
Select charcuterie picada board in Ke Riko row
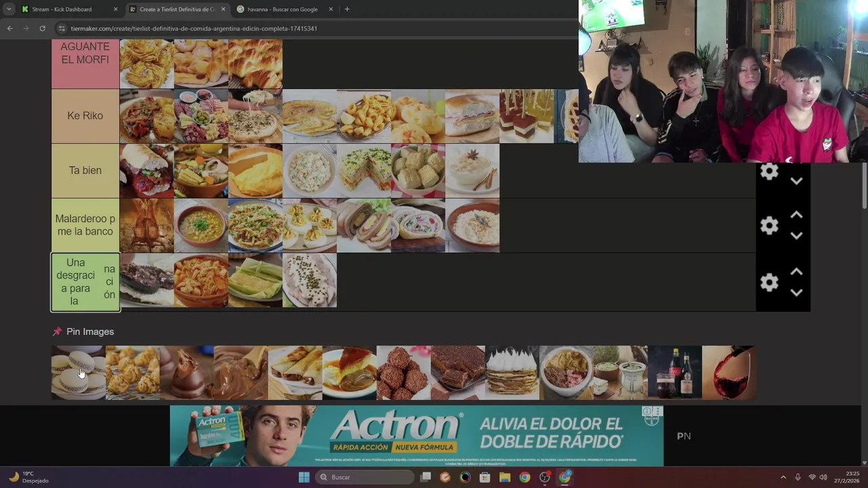(201, 116)
